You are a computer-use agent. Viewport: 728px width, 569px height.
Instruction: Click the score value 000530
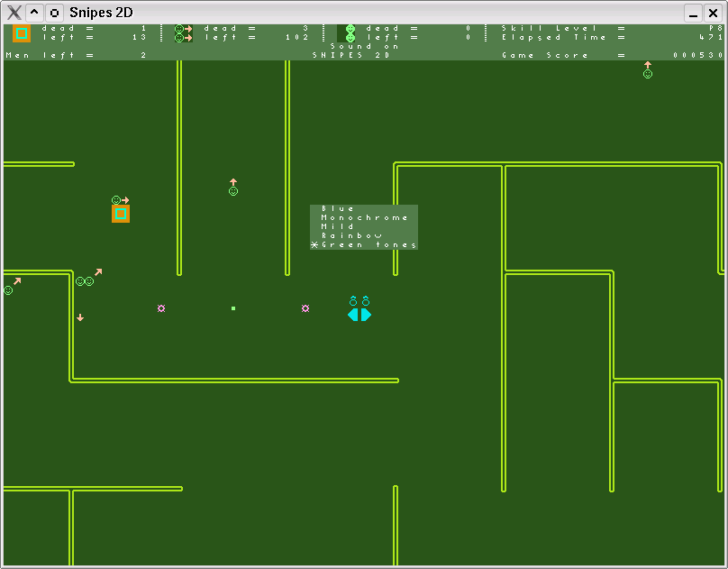point(698,55)
